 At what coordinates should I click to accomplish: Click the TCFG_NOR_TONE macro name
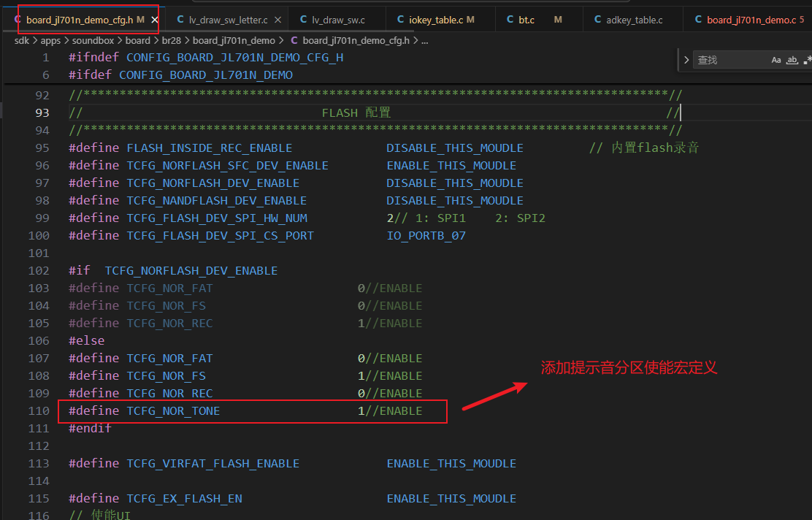click(174, 410)
